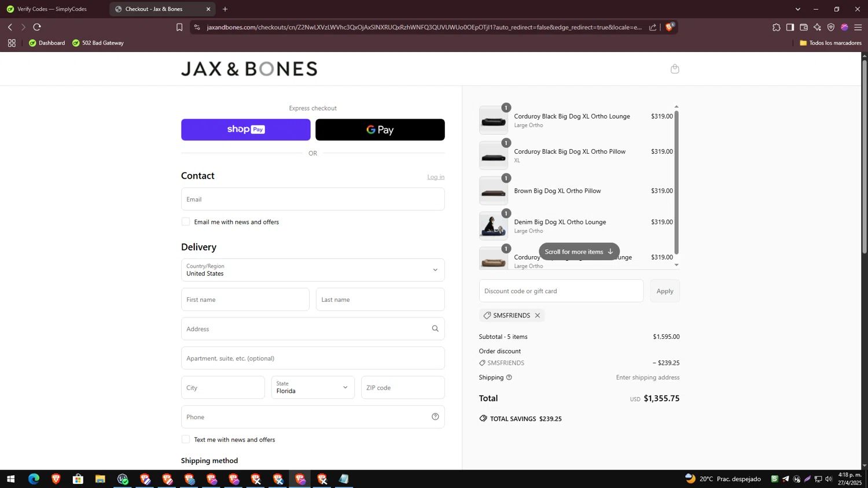Click the browser address bar URL

point(424,27)
